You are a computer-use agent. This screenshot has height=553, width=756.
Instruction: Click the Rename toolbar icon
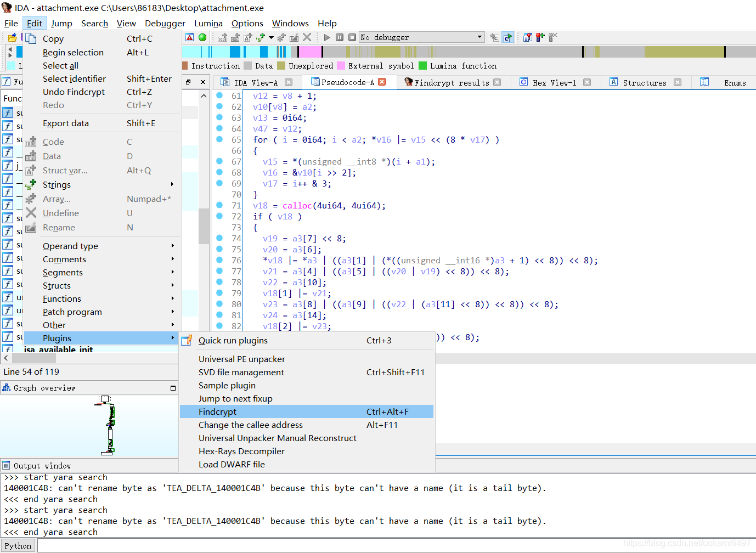coord(294,37)
